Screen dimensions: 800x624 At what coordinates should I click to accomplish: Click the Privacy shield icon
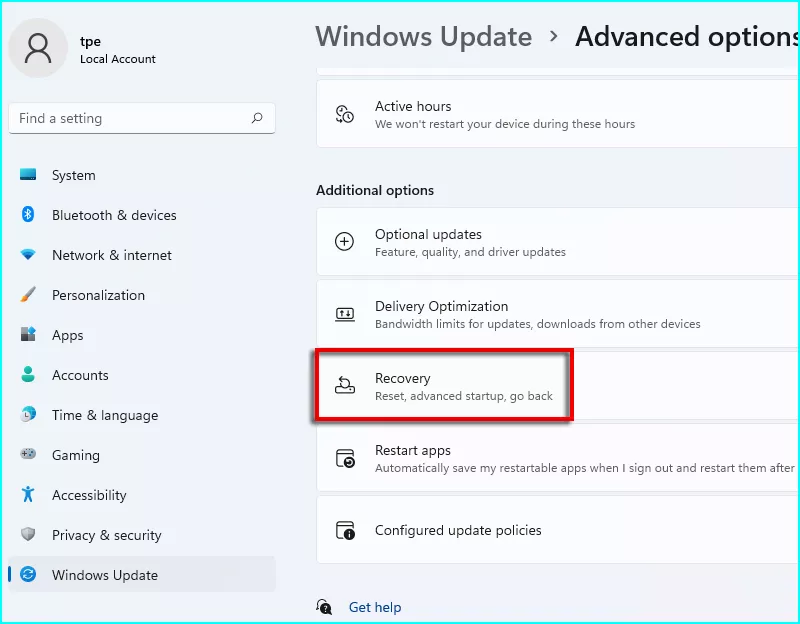pos(28,534)
